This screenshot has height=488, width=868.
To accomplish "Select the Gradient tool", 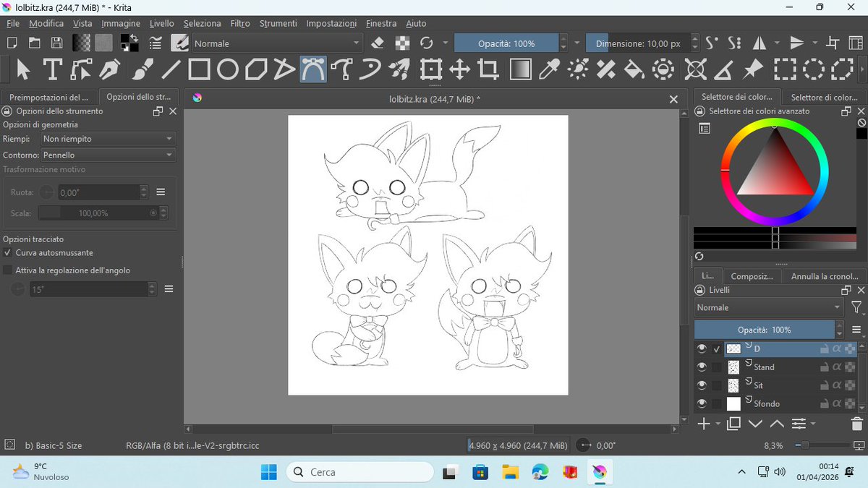I will tap(520, 69).
